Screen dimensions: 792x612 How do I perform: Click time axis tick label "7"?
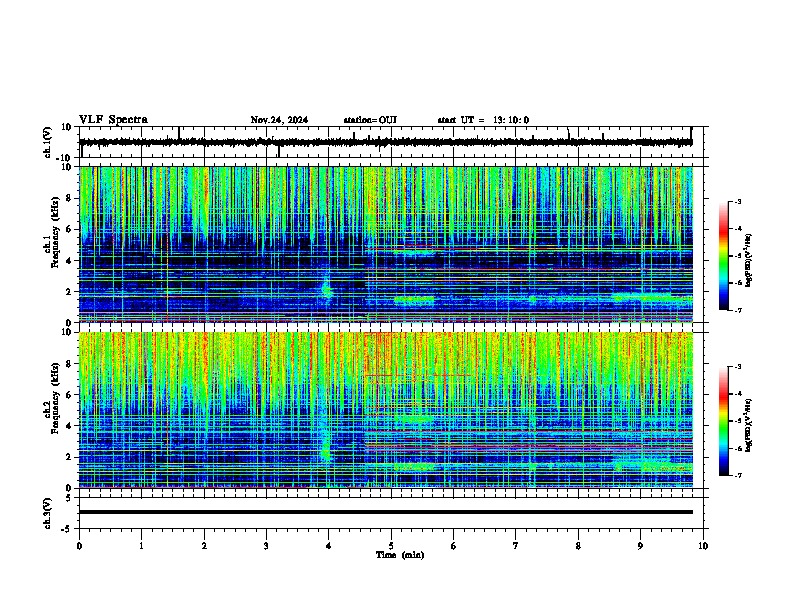pyautogui.click(x=516, y=546)
